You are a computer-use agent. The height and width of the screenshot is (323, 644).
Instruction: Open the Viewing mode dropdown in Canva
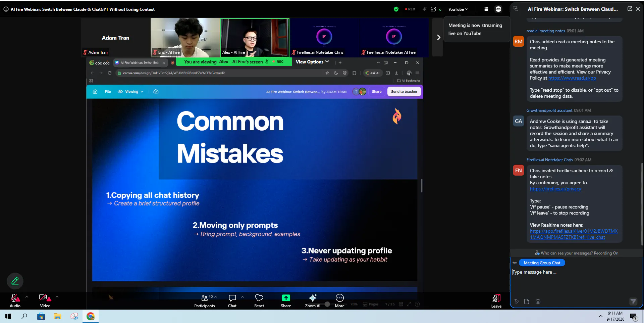click(131, 92)
